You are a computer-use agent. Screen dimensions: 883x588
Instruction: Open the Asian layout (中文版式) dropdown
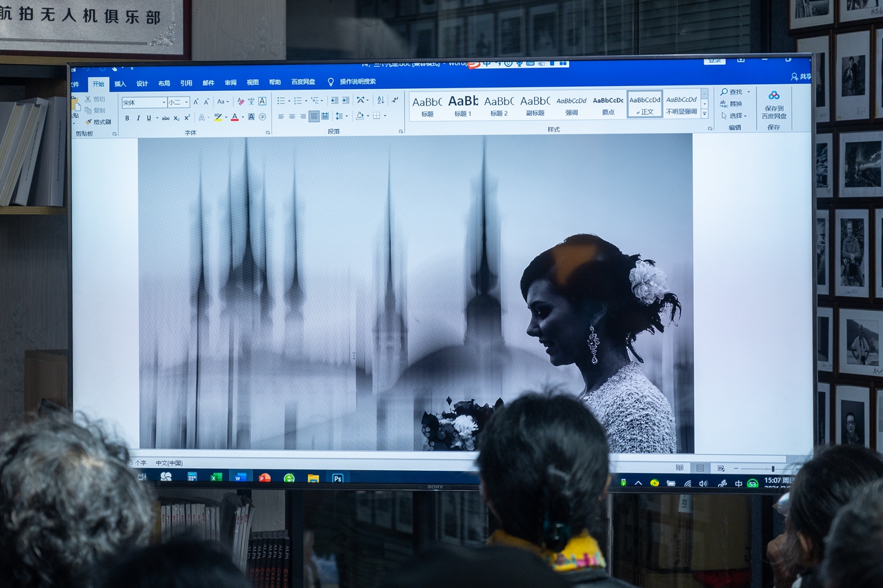tap(363, 101)
